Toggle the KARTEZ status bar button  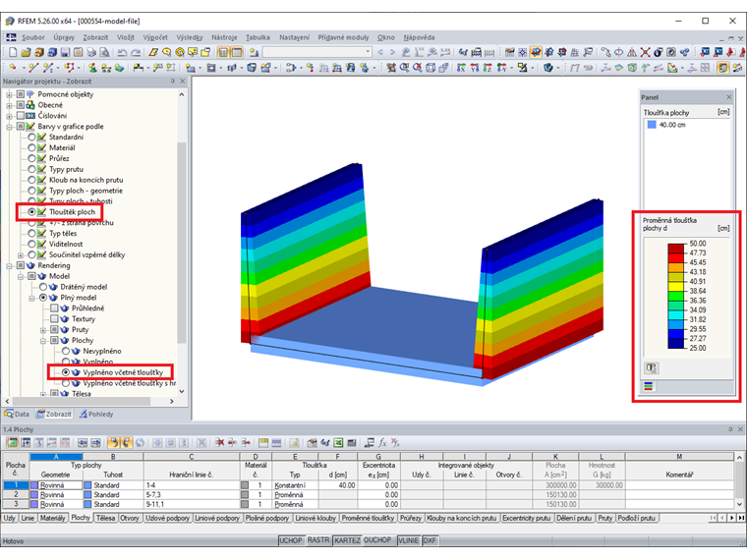(x=347, y=540)
